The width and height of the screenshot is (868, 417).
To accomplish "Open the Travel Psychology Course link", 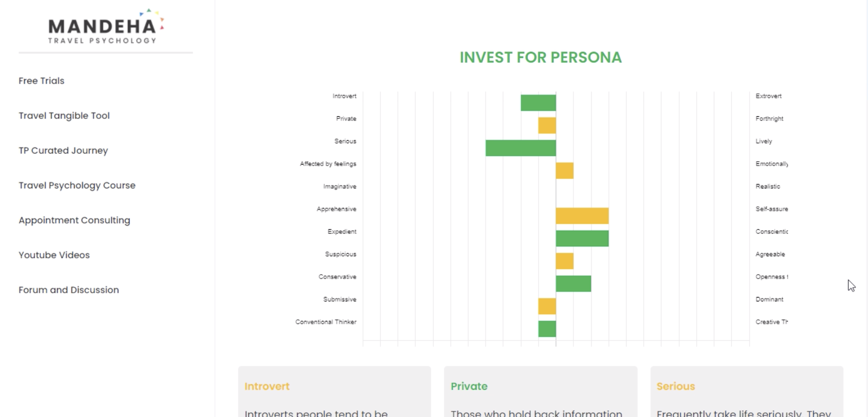I will coord(77,185).
